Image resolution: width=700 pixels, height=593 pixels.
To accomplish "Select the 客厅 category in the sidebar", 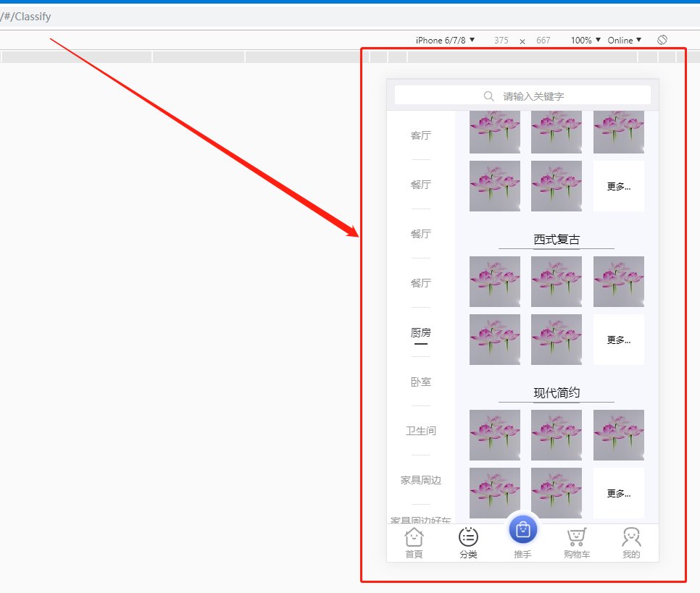I will coord(421,135).
